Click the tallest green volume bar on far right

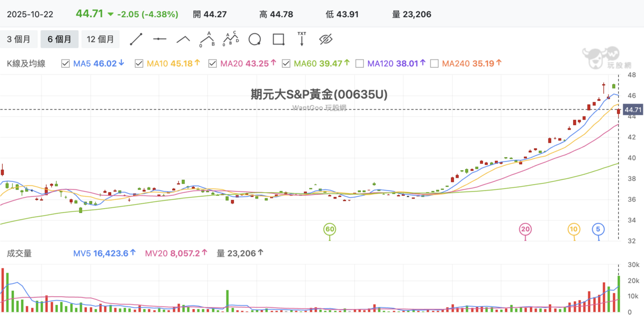pyautogui.click(x=619, y=294)
